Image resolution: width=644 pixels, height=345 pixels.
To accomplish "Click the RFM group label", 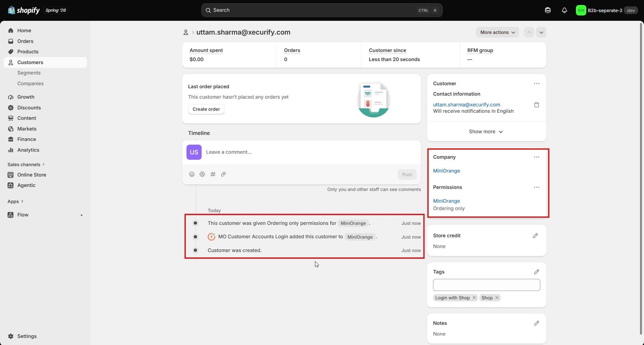I will click(480, 50).
